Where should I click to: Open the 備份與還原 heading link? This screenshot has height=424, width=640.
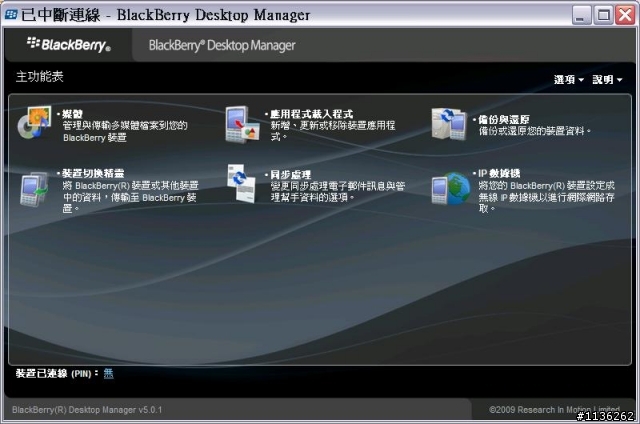coord(501,119)
